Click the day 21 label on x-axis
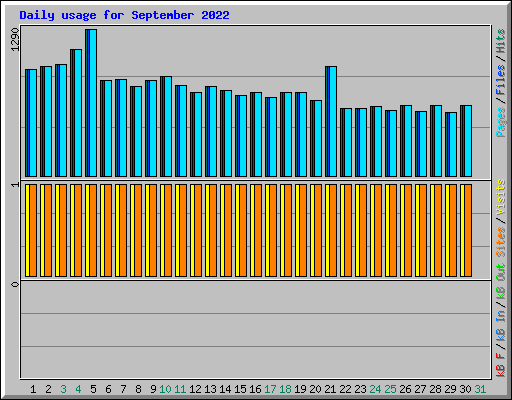The width and height of the screenshot is (512, 400). 330,389
